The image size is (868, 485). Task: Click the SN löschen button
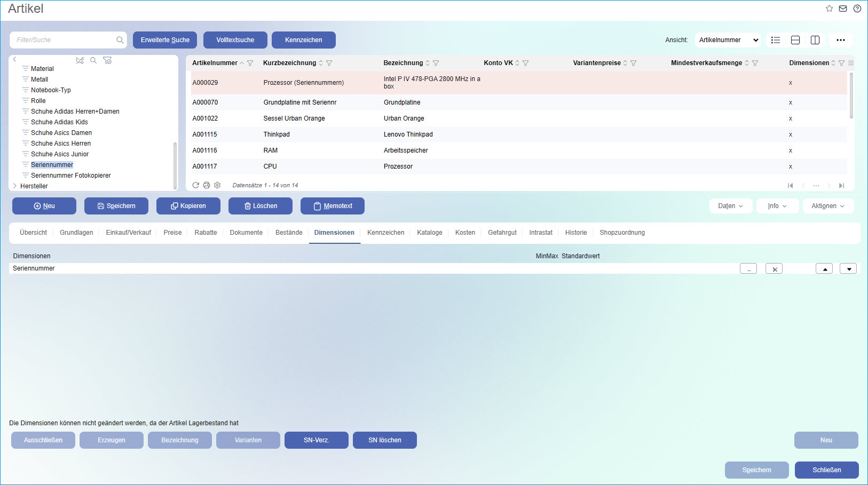(x=384, y=440)
